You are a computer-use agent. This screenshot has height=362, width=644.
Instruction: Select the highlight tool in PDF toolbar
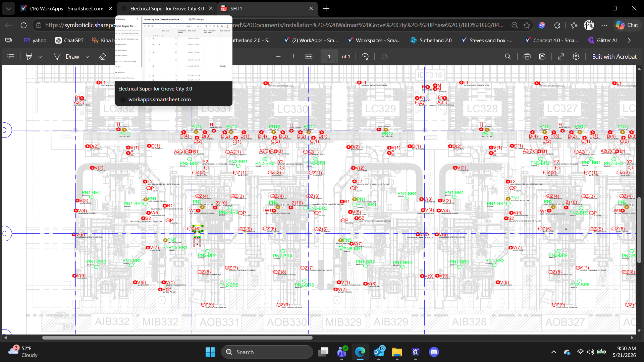click(29, 57)
